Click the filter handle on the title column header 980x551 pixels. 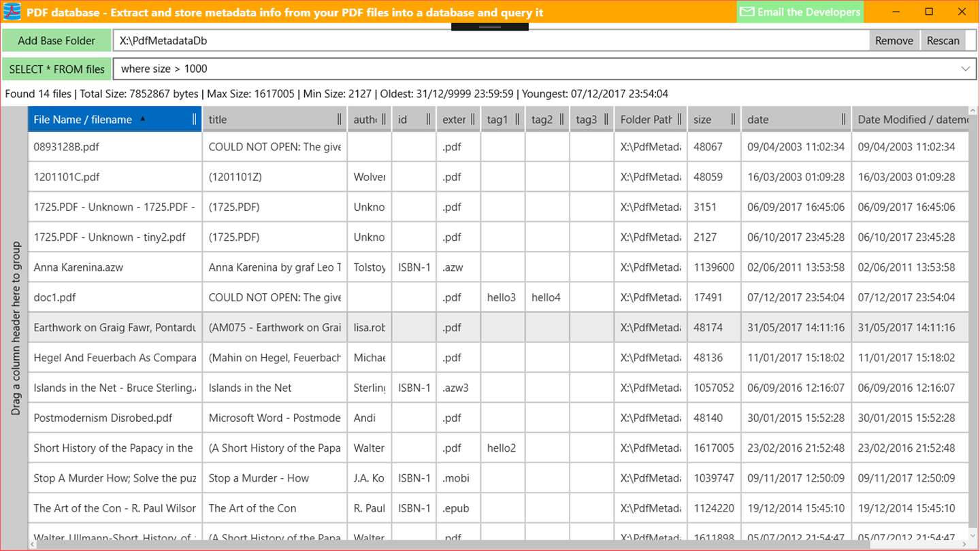(x=340, y=119)
